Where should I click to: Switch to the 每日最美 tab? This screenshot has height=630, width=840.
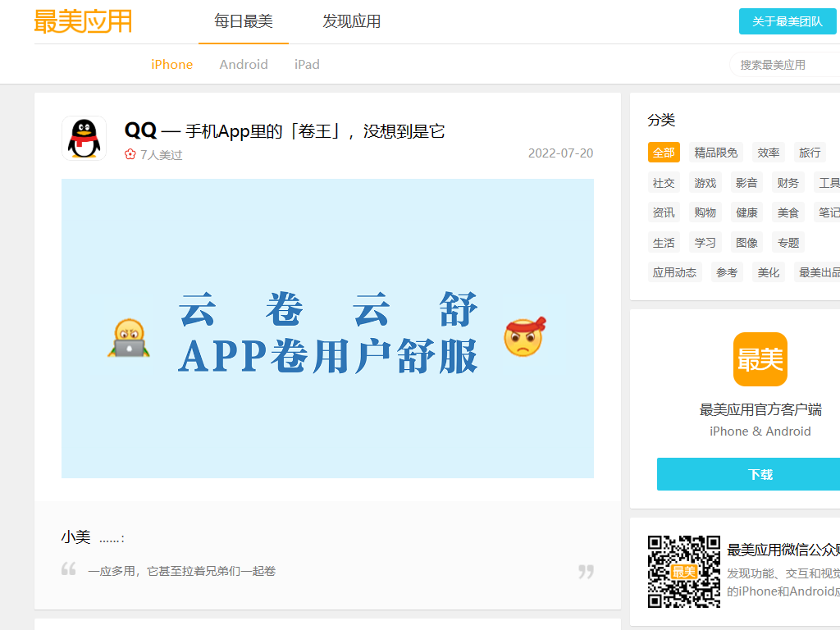pyautogui.click(x=244, y=21)
